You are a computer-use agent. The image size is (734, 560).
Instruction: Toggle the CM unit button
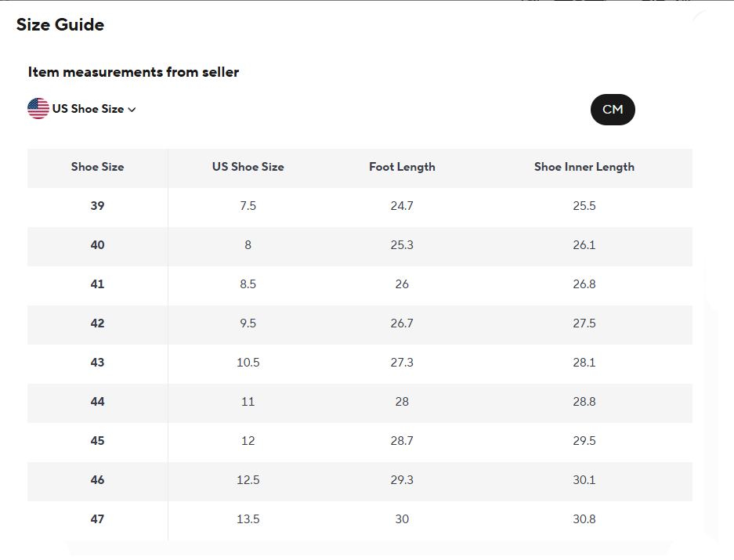[x=613, y=110]
